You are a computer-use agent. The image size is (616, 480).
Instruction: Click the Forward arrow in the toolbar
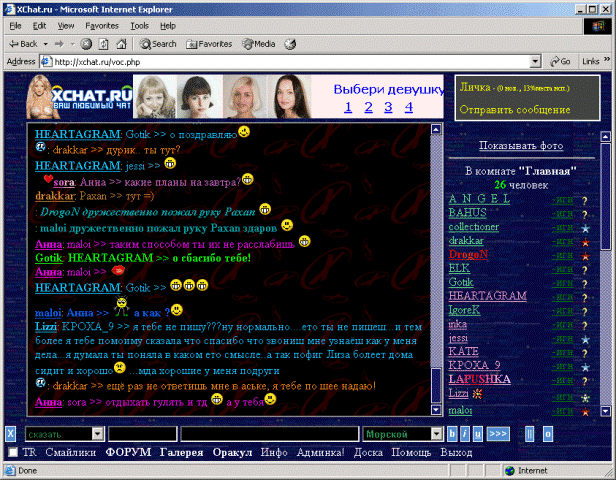tap(59, 44)
